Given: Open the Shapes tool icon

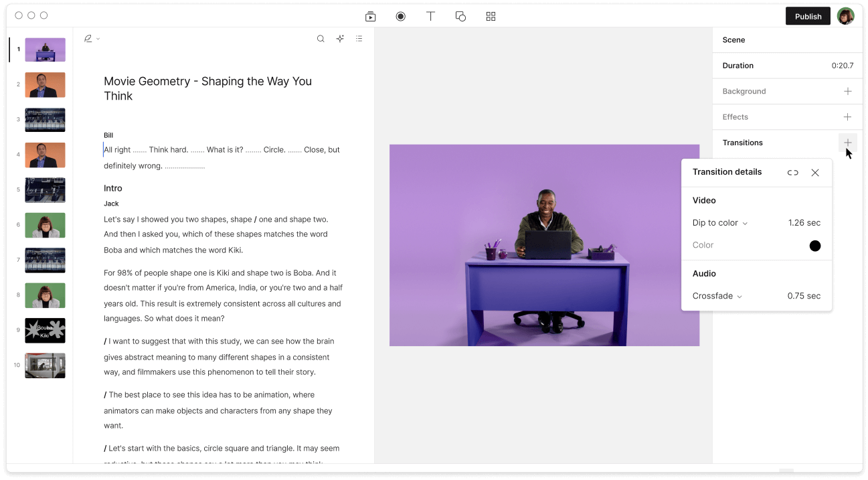Looking at the screenshot, I should click(x=460, y=17).
